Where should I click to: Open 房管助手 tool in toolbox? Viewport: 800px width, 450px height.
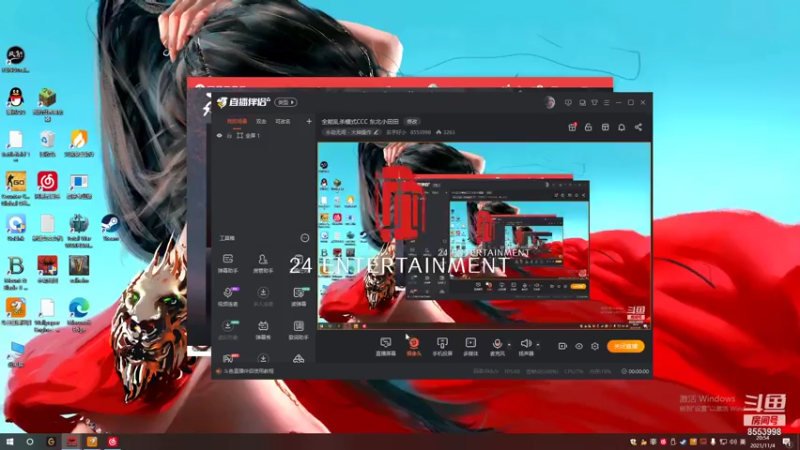[x=263, y=263]
